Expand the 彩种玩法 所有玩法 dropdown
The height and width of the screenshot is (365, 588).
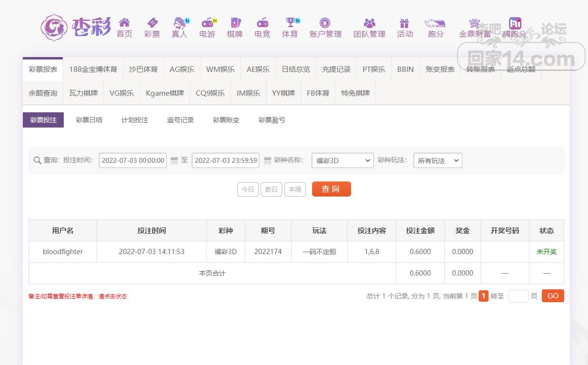[438, 160]
